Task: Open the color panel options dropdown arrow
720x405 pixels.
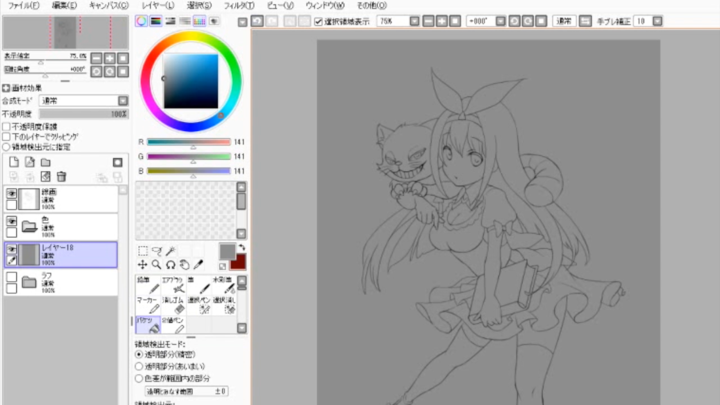Action: (242, 22)
